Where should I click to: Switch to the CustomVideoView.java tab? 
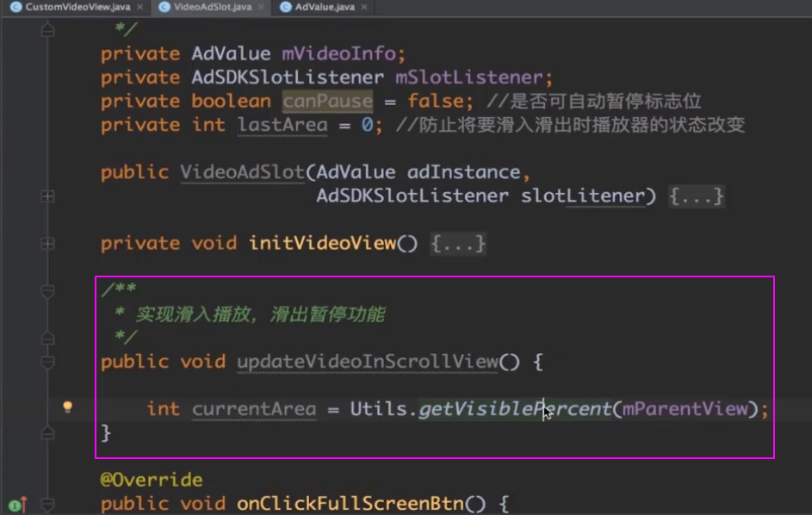77,7
